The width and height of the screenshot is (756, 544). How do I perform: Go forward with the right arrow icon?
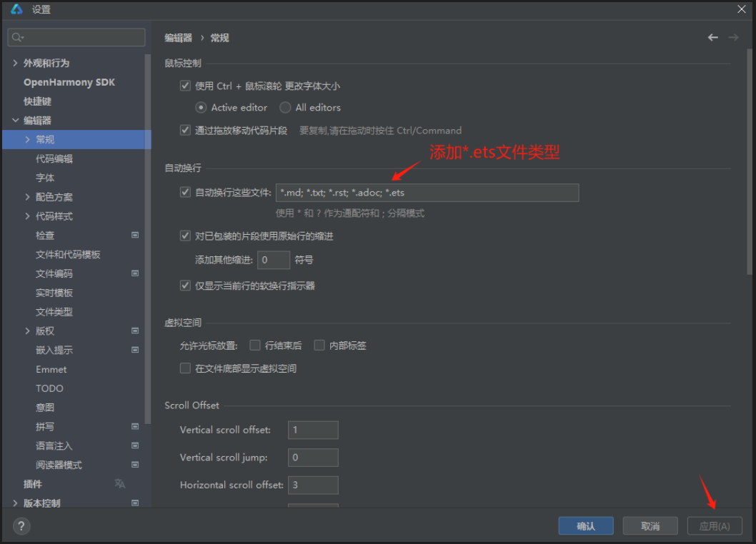[x=733, y=38]
